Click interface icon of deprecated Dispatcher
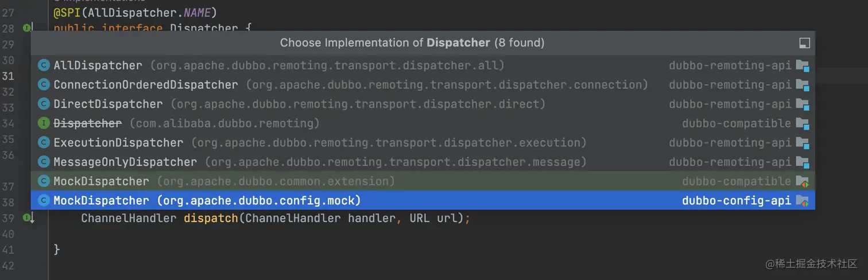 point(44,123)
